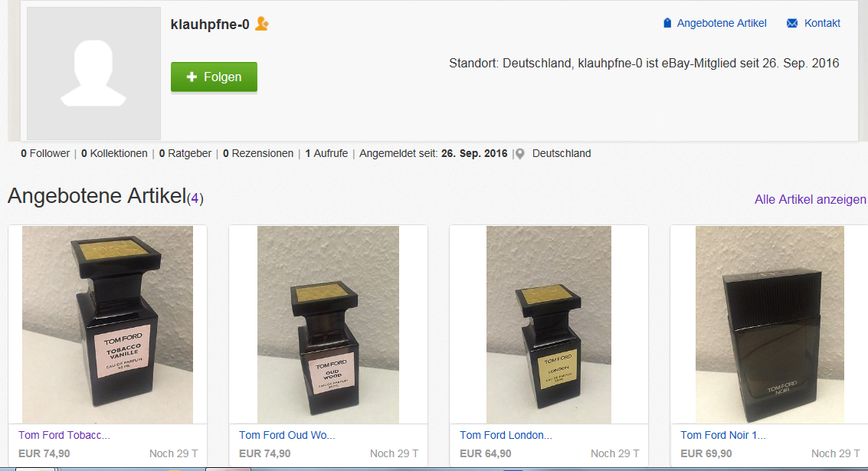
Task: Click the tag icon beside Angebotene Artikel
Action: (667, 23)
